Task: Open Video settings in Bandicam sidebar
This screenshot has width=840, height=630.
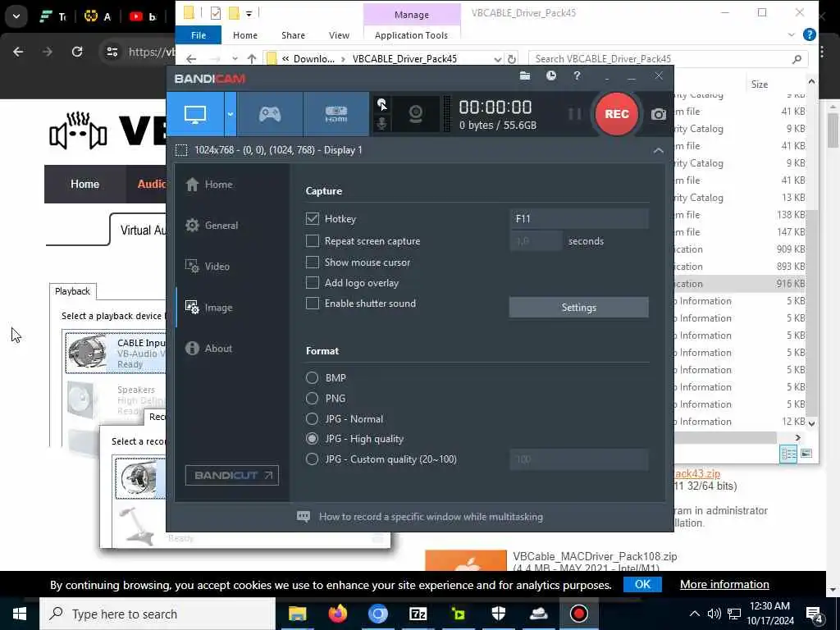Action: point(208,267)
